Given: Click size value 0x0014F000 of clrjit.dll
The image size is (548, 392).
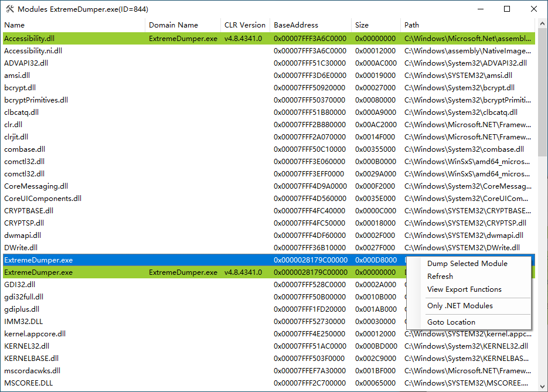Looking at the screenshot, I should tap(375, 137).
